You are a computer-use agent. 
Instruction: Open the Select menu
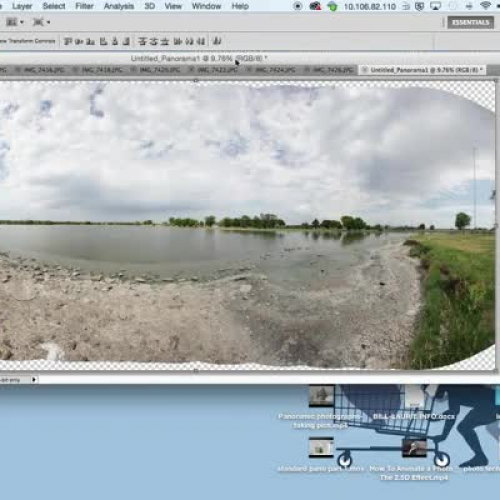[54, 6]
